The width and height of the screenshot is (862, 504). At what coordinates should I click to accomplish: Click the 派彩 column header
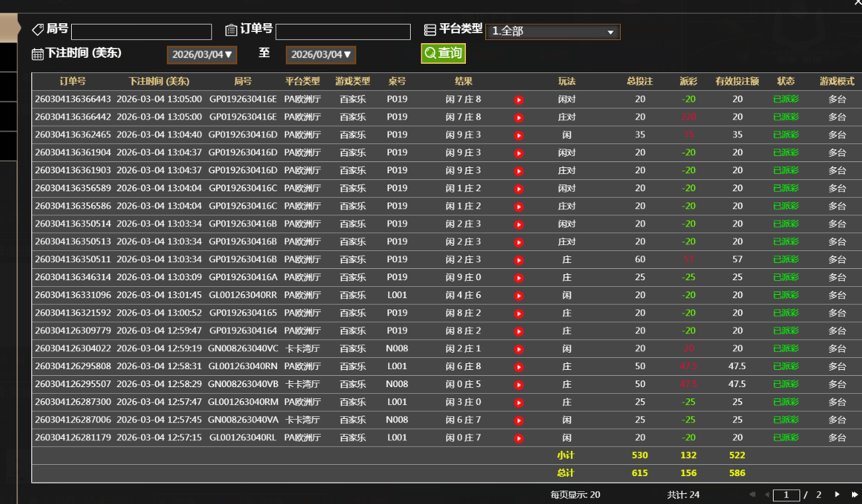689,82
